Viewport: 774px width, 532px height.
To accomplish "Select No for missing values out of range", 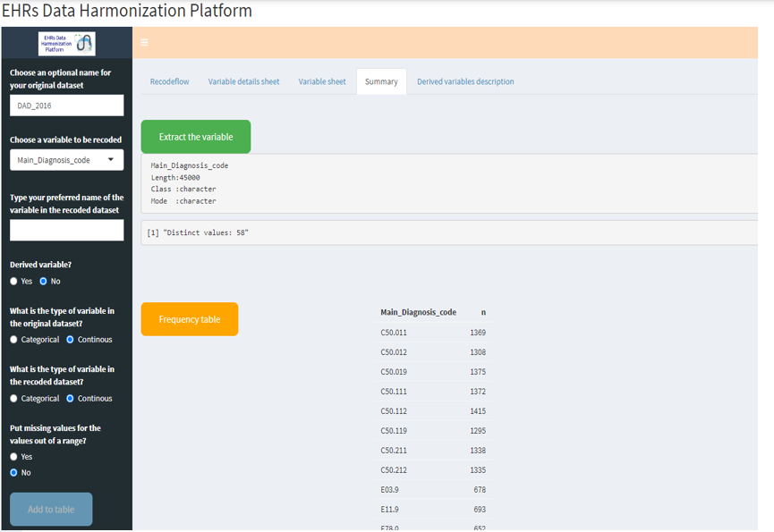I will 13,472.
